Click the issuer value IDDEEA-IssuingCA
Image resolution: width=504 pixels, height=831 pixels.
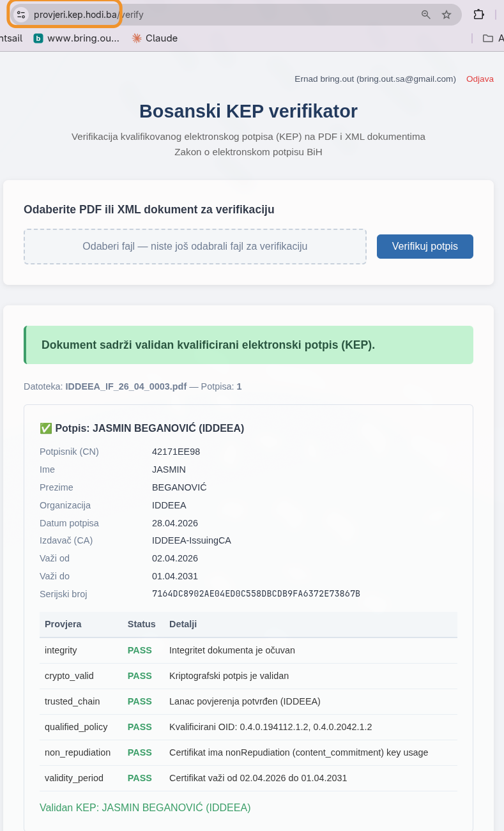192,540
